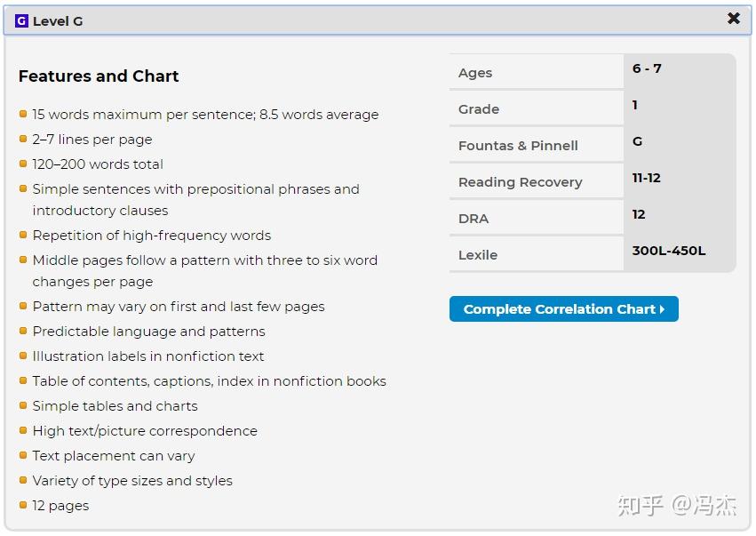The width and height of the screenshot is (756, 536).
Task: Click bullet beside '12 pages'
Action: pos(23,505)
